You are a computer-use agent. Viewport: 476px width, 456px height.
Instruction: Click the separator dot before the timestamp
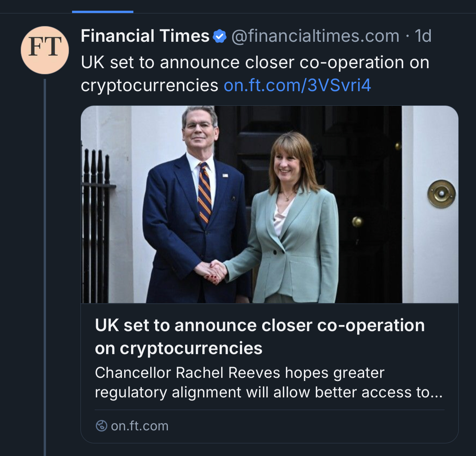pos(407,36)
